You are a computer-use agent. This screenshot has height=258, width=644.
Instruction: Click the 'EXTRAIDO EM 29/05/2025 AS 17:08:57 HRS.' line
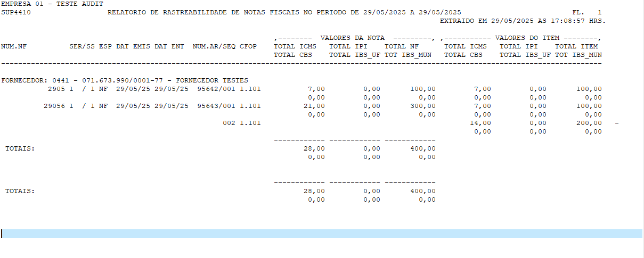523,21
